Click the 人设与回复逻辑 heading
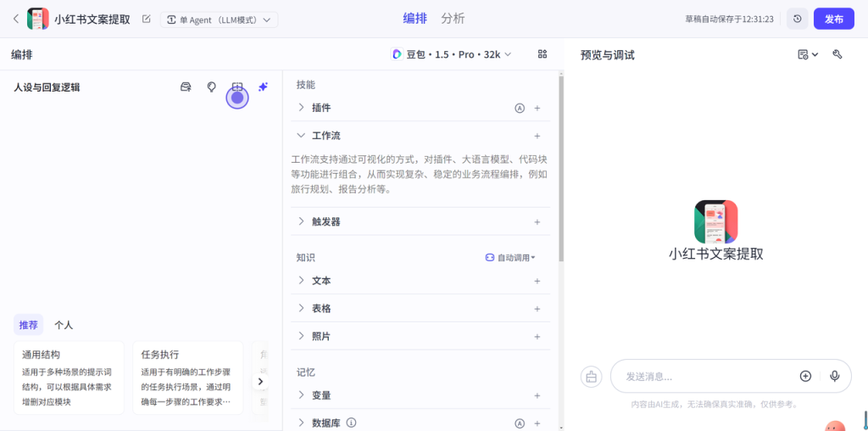Viewport: 868px width, 431px height. [47, 87]
